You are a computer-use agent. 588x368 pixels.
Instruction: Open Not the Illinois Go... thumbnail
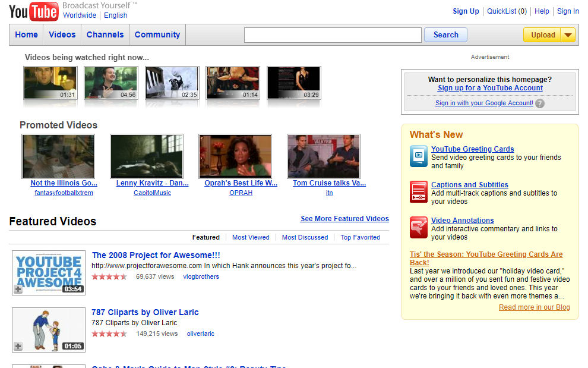pos(58,156)
